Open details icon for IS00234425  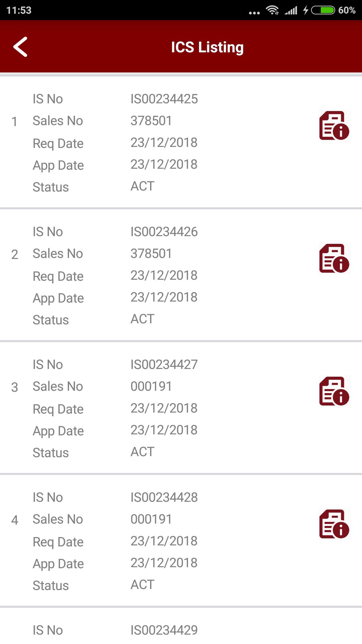(334, 125)
